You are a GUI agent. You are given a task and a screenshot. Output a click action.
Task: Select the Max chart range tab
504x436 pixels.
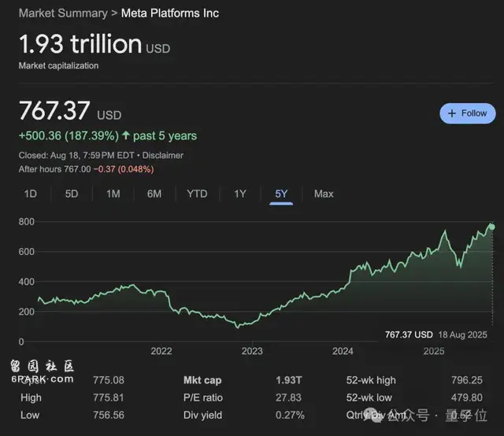click(x=324, y=194)
